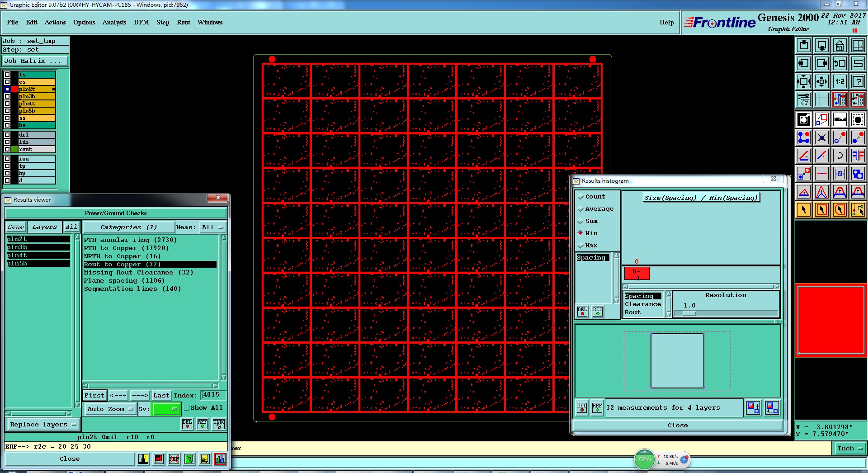Toggle visibility box of layer pln2t
The height and width of the screenshot is (473, 868).
7,89
